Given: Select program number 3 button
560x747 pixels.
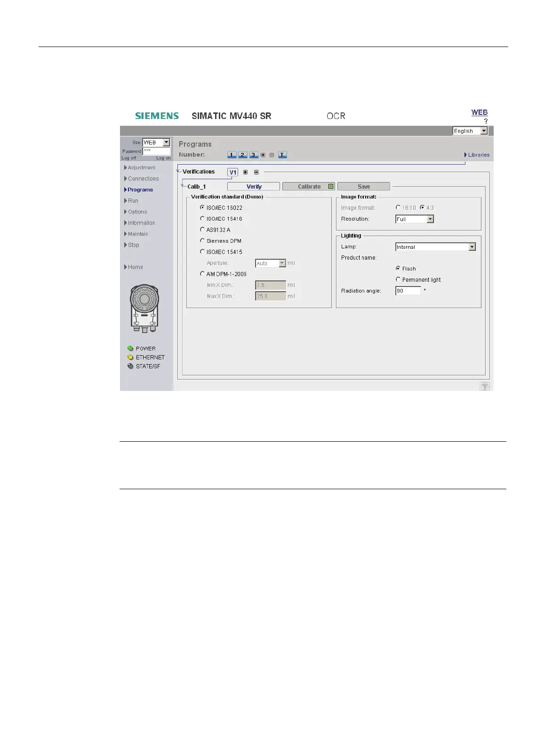Looking at the screenshot, I should (254, 155).
